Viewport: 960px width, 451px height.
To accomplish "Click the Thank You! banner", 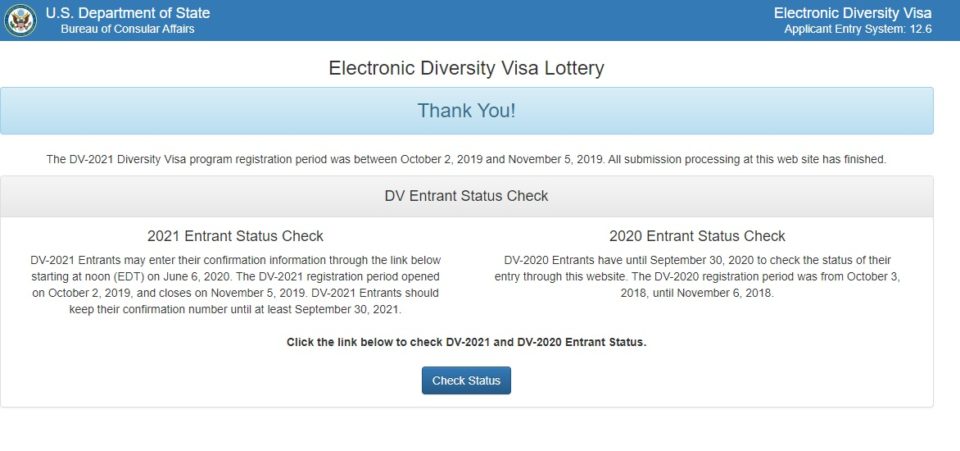I will pos(467,111).
